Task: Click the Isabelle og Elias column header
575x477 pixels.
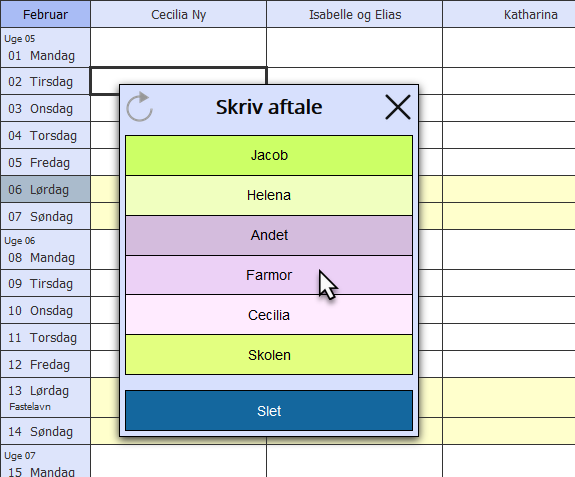Action: click(355, 14)
